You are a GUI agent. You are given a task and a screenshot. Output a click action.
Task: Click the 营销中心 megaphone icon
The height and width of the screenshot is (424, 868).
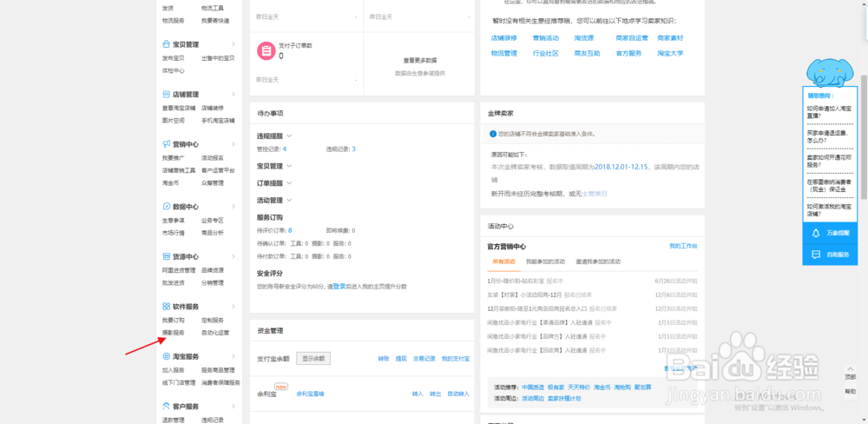[x=166, y=144]
